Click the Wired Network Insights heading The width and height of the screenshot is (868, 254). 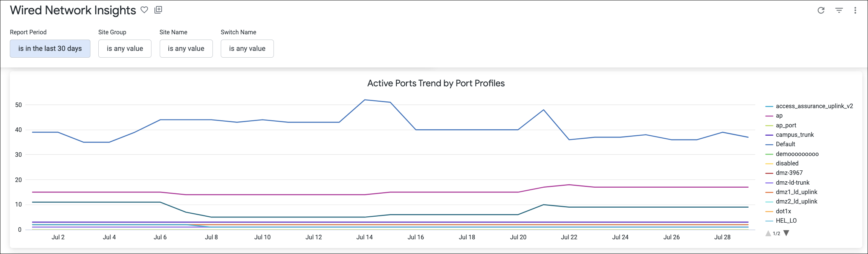[x=73, y=10]
